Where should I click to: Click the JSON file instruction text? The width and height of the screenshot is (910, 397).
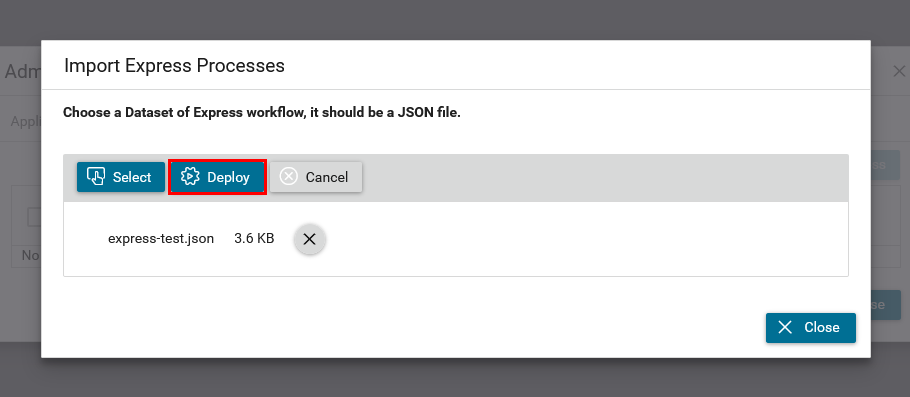pos(262,113)
